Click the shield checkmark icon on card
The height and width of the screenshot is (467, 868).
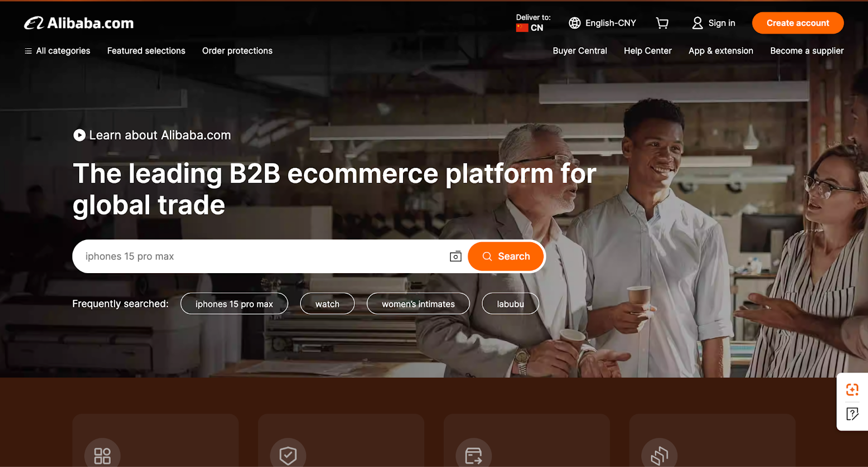288,455
